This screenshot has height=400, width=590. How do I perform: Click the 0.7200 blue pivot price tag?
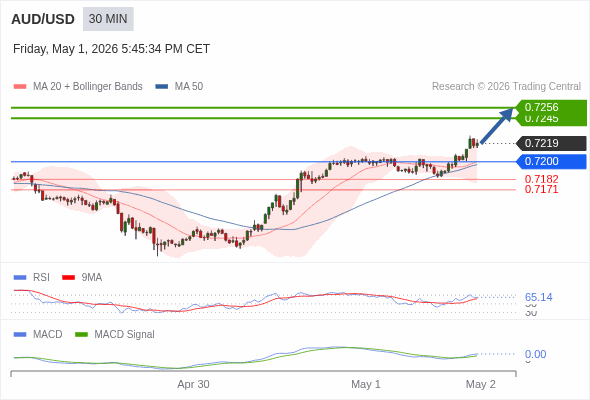551,161
